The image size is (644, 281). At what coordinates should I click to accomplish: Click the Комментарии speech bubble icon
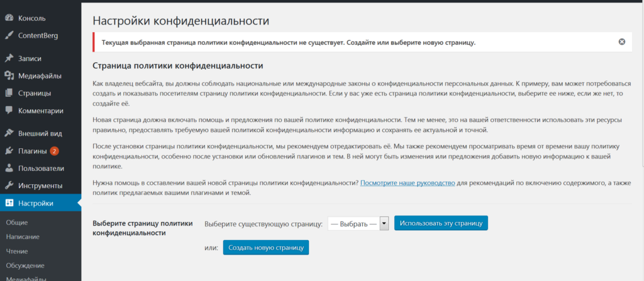tap(9, 111)
